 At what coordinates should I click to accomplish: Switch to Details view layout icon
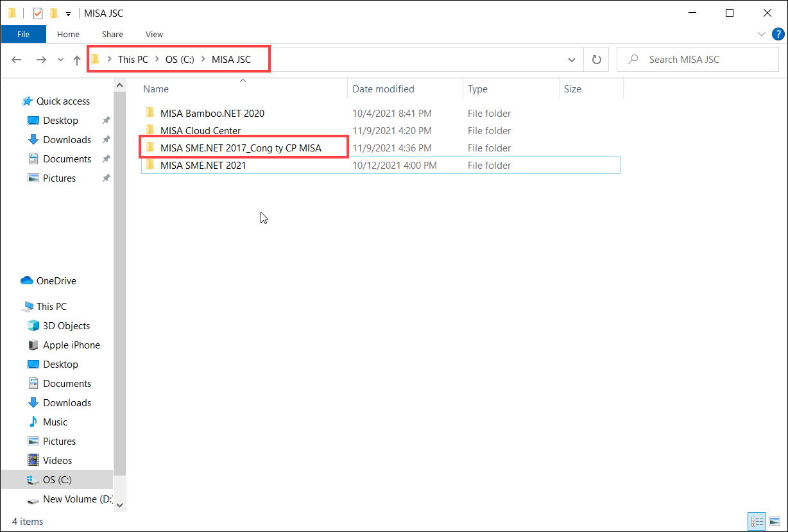[757, 521]
